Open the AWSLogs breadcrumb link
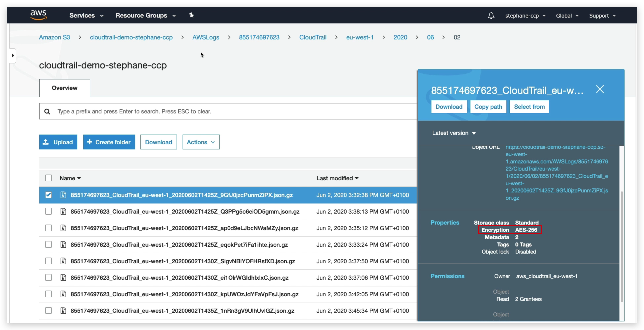The width and height of the screenshot is (644, 330). coord(206,37)
